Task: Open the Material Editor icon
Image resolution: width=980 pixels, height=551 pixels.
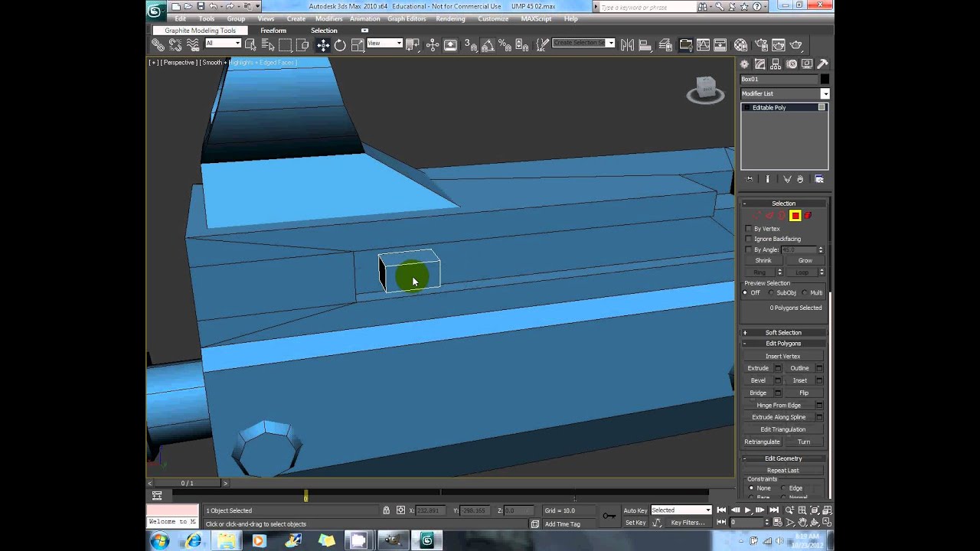Action: (x=740, y=45)
